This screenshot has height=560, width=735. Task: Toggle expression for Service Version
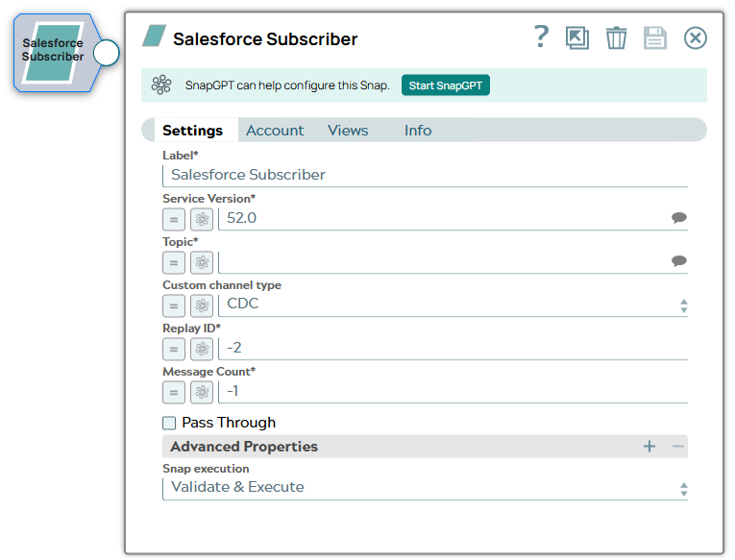(x=174, y=219)
